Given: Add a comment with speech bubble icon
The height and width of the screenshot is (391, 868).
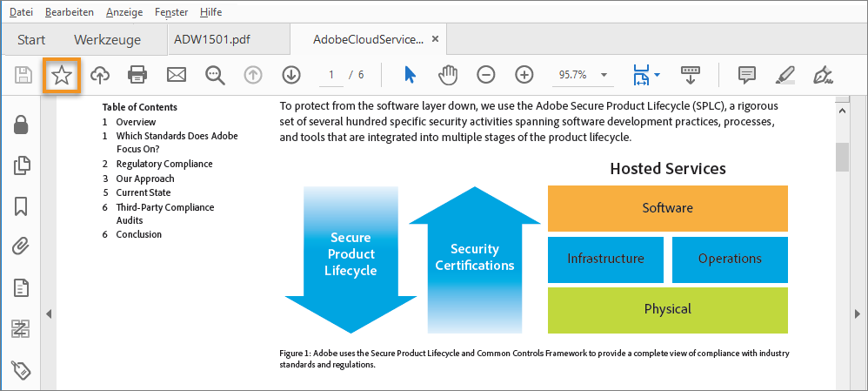Looking at the screenshot, I should click(747, 75).
